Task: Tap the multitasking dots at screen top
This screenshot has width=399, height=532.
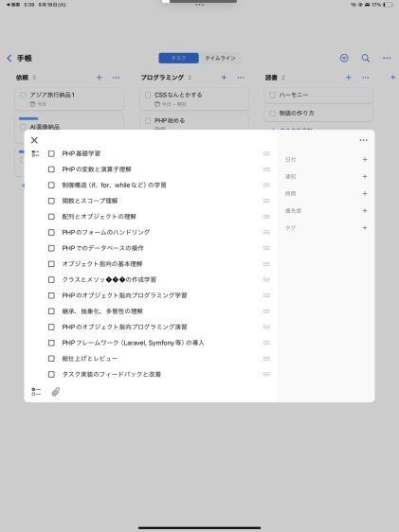Action: [x=200, y=5]
